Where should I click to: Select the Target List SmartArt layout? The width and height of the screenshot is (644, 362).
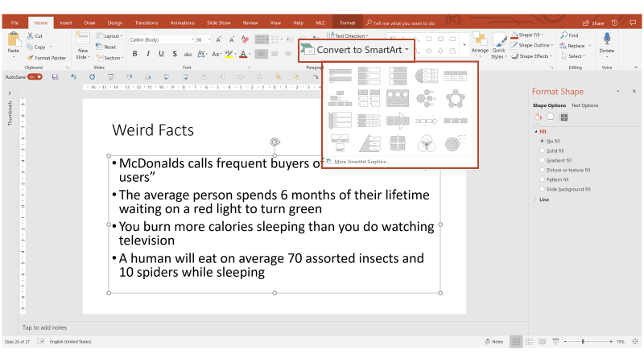pos(455,144)
